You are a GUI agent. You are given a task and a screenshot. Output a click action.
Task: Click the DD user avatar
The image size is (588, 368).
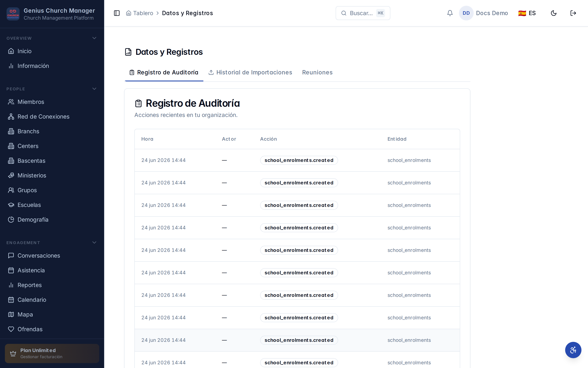coord(466,13)
